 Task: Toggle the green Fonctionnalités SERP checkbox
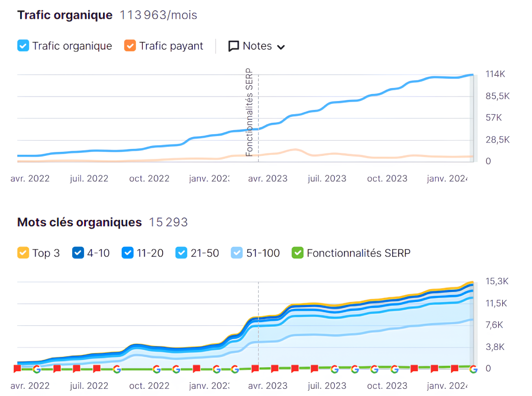click(x=298, y=253)
